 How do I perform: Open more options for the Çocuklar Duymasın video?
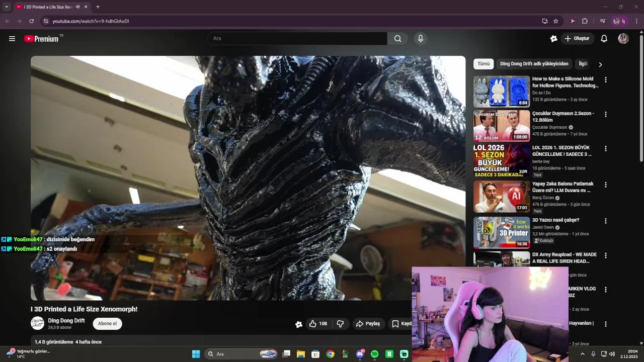pyautogui.click(x=606, y=114)
